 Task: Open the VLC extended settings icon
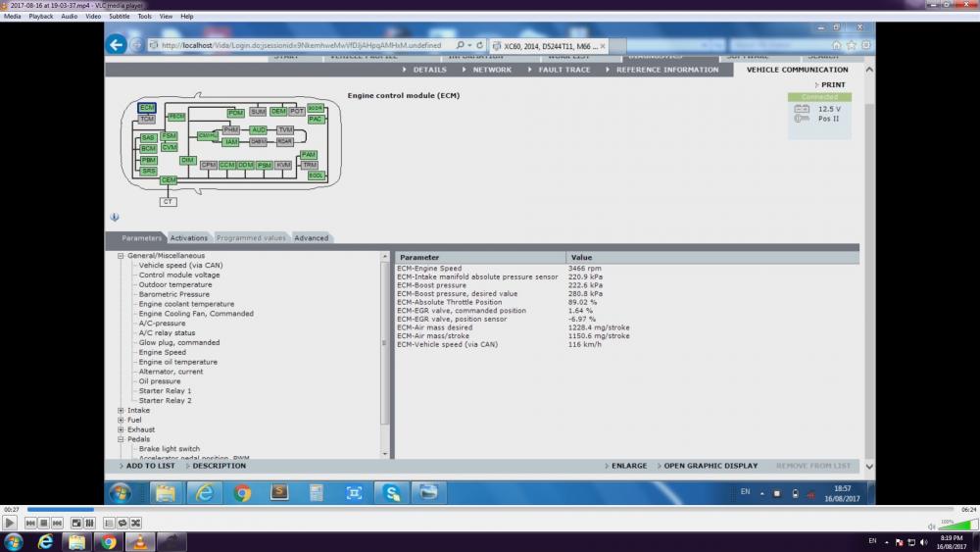[x=90, y=524]
